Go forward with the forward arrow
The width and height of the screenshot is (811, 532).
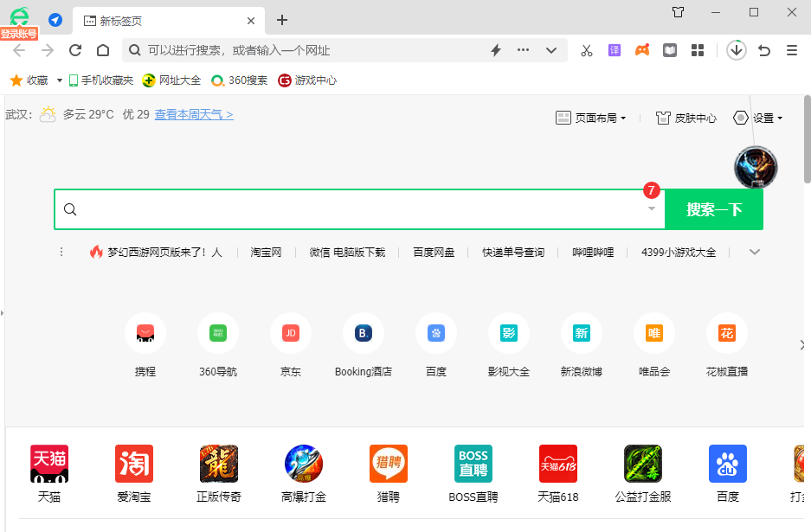click(x=48, y=50)
